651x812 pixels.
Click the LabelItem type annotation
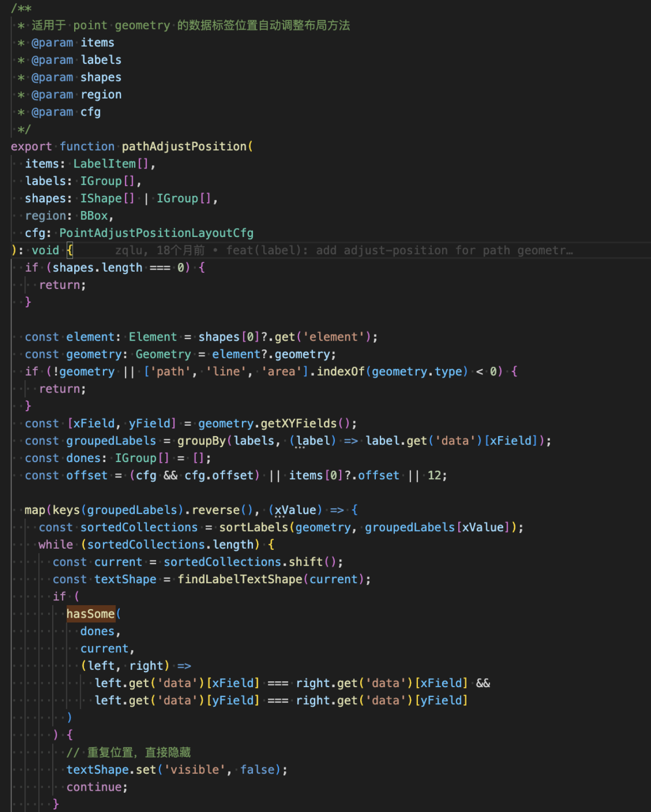point(105,163)
